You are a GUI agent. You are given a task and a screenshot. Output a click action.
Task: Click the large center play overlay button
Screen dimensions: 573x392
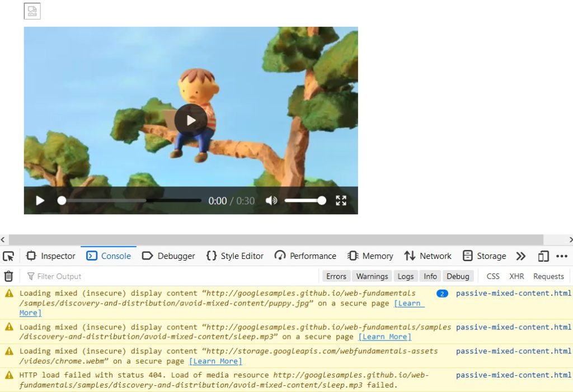191,120
